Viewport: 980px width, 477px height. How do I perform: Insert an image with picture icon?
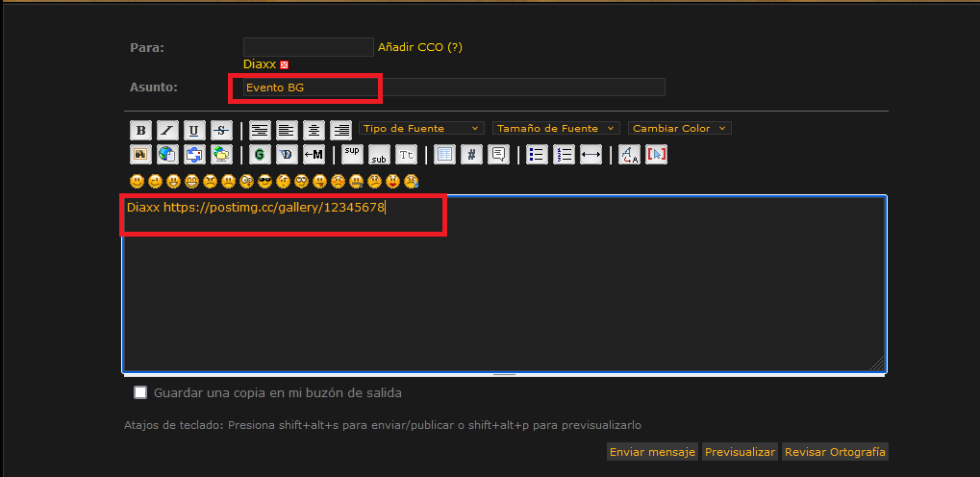click(140, 154)
